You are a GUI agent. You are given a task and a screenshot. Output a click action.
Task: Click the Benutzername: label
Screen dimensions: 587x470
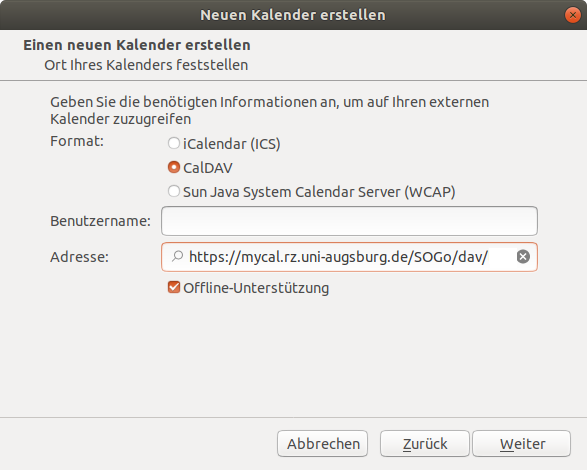click(x=100, y=221)
